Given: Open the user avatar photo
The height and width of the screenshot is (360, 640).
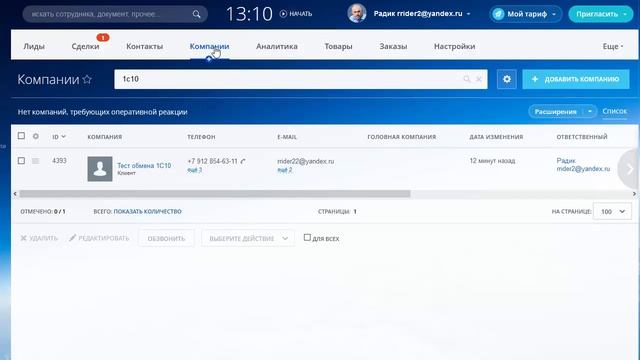Looking at the screenshot, I should tap(357, 13).
